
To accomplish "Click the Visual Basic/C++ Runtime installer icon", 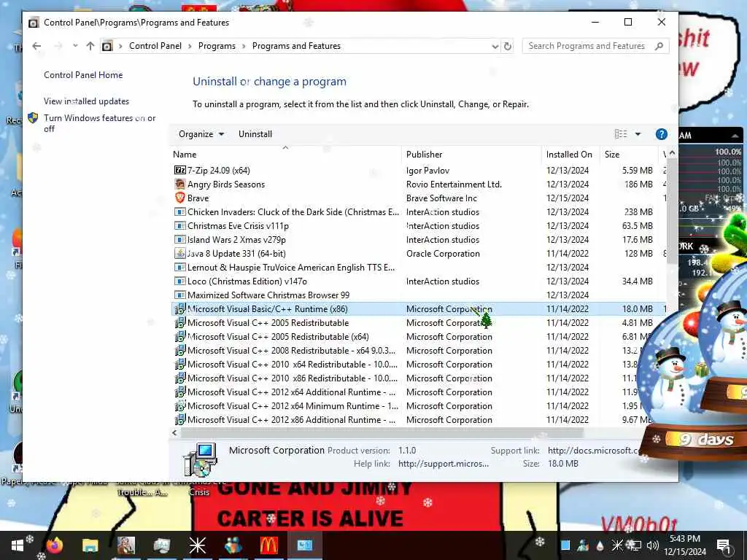I will (179, 308).
